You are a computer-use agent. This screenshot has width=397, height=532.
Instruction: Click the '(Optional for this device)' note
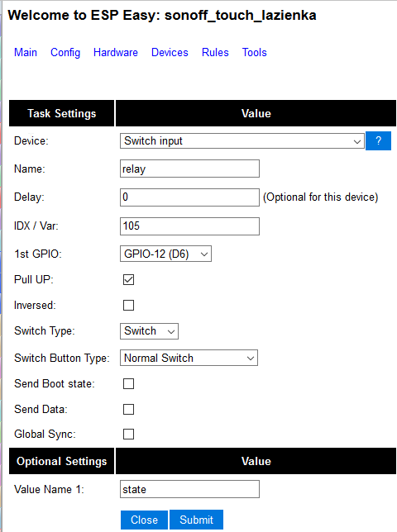(x=320, y=197)
